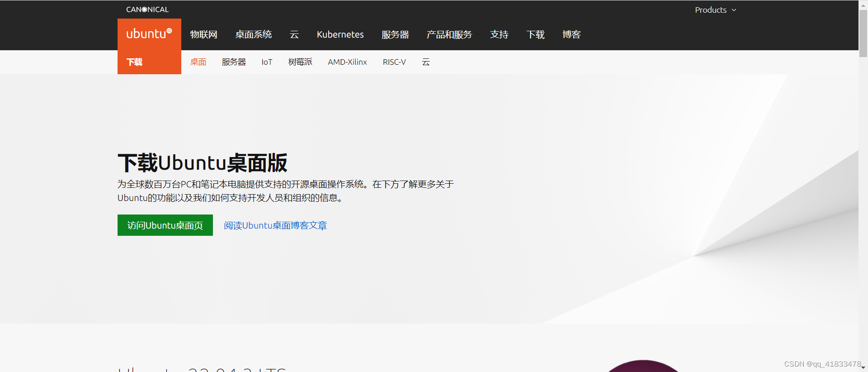Open the 桌面系统 menu

click(253, 34)
